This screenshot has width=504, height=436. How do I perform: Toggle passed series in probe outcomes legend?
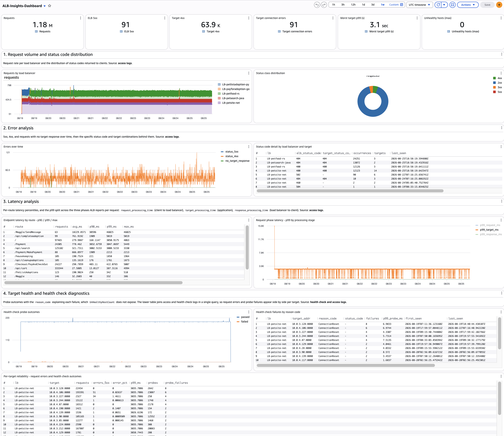click(x=243, y=317)
